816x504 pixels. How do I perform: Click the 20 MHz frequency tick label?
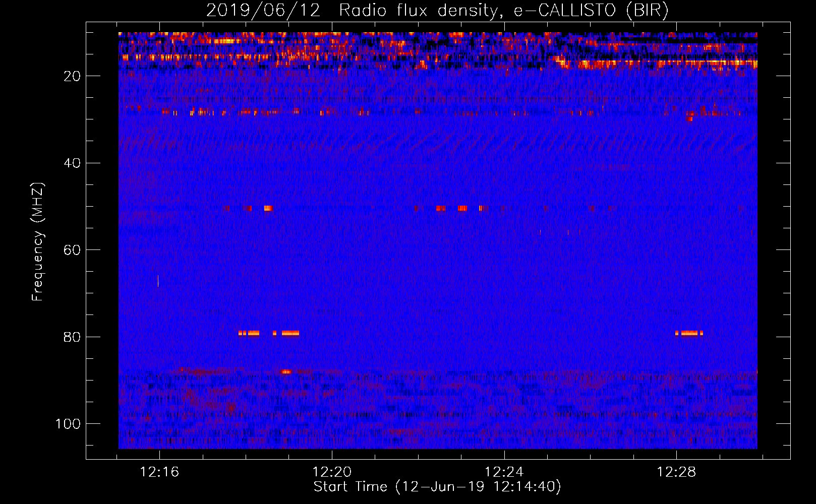[x=72, y=76]
